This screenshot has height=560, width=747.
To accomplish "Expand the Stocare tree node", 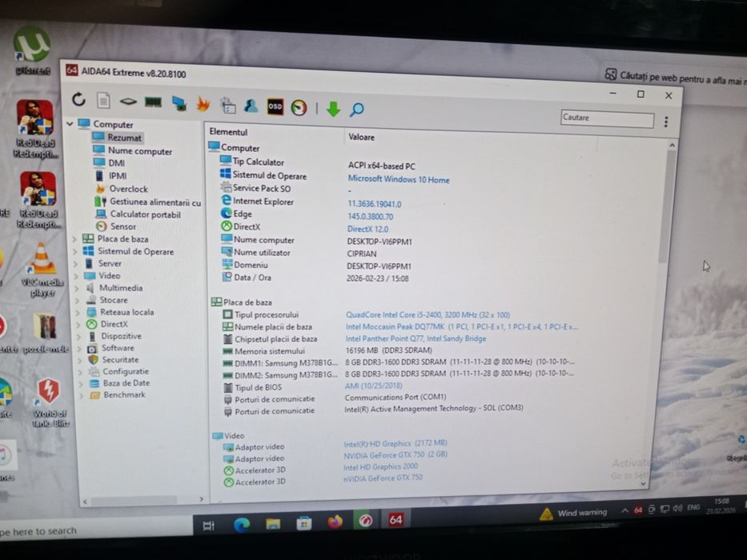I will coord(78,300).
